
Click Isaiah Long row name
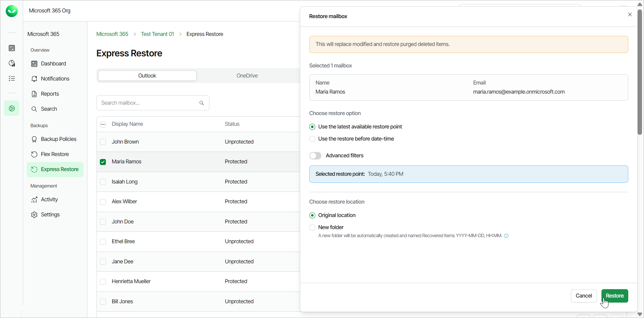[x=125, y=181]
